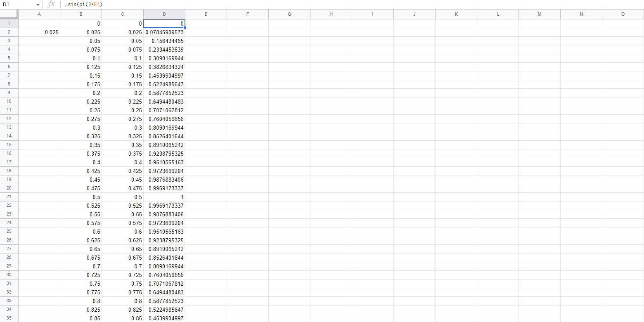644x322 pixels.
Task: Select cell D2 containing 0.07845909573
Action: [x=164, y=32]
